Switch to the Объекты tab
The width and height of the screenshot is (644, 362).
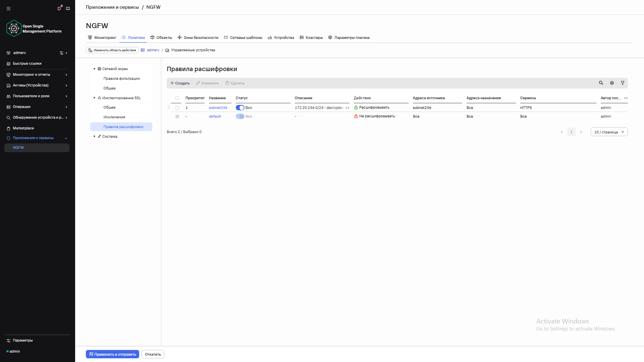(161, 38)
